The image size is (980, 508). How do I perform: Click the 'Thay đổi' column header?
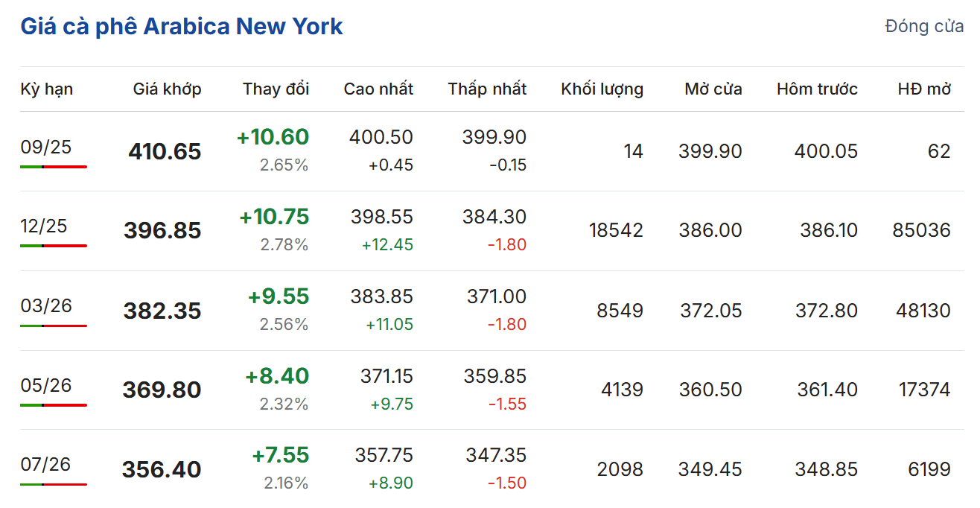(x=276, y=89)
